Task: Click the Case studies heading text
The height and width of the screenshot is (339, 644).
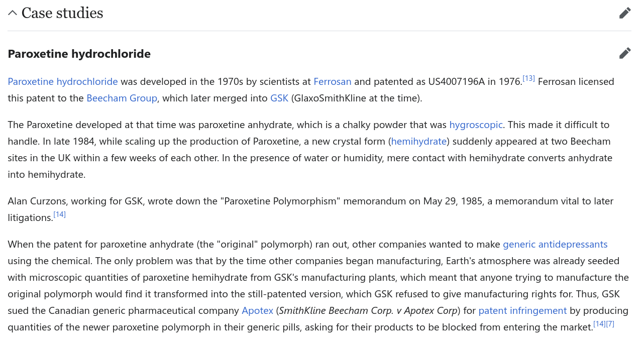Action: click(x=62, y=13)
